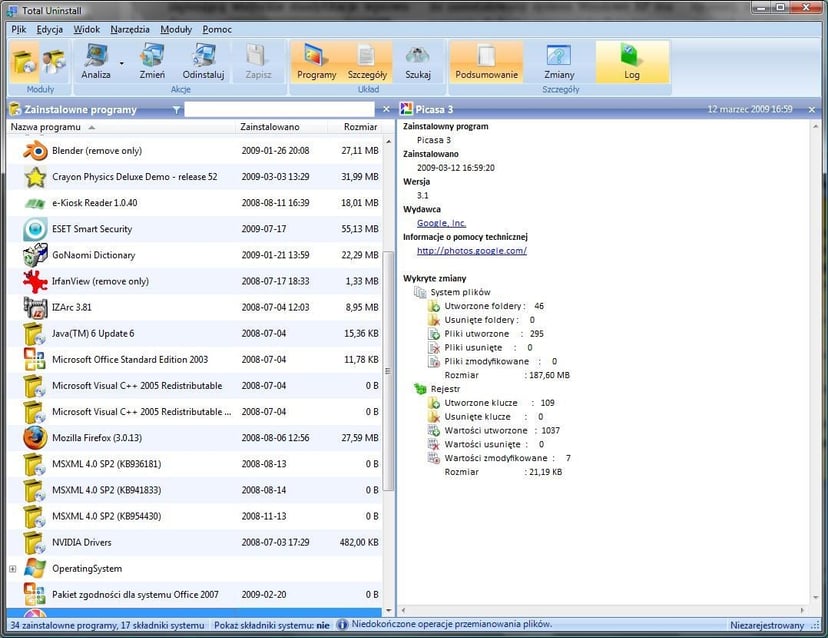Click the horizontal scrollbar below the program list
The image size is (828, 638).
(x=190, y=611)
